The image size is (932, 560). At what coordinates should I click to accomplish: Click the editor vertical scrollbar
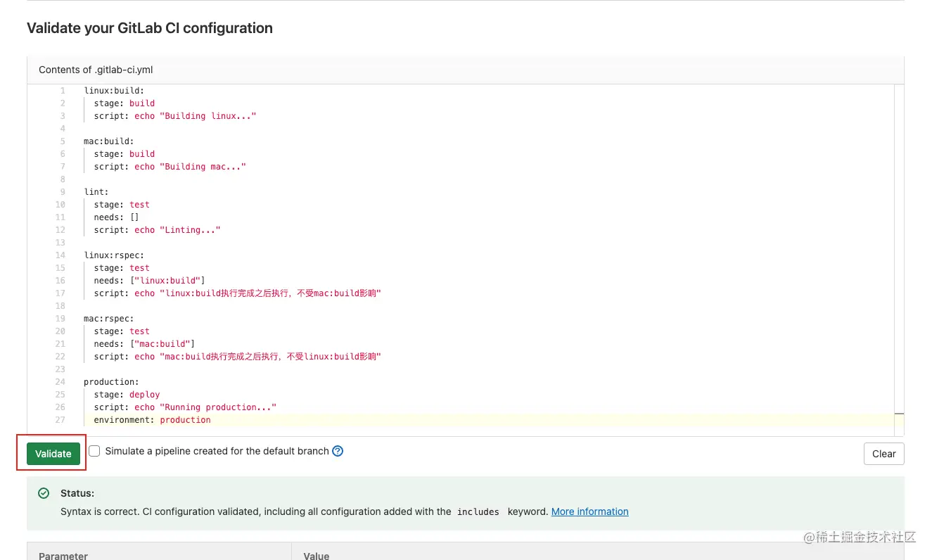[x=898, y=260]
